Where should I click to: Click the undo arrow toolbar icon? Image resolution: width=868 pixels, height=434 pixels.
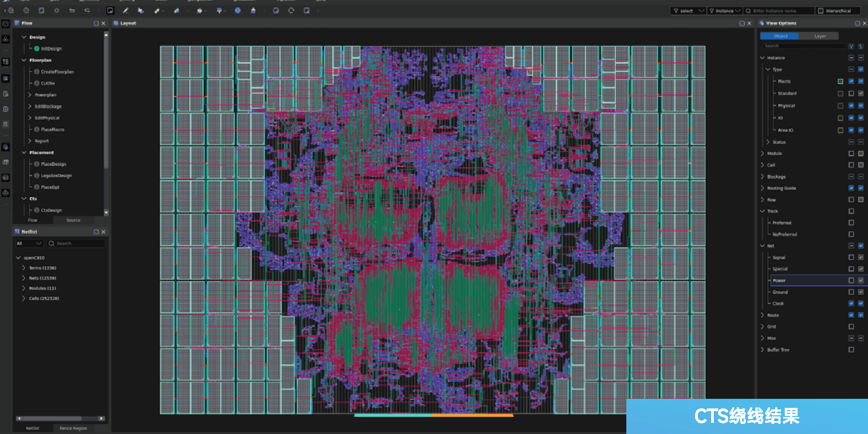click(72, 11)
